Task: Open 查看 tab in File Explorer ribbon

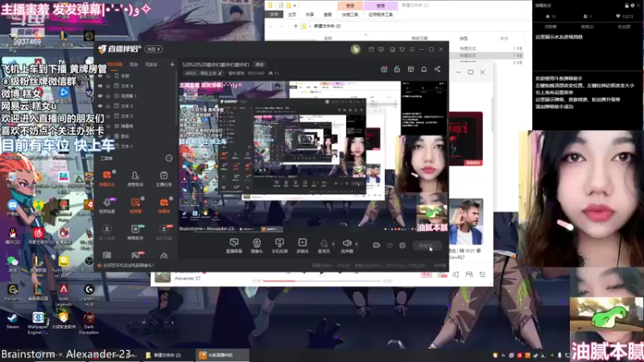Action: (328, 14)
